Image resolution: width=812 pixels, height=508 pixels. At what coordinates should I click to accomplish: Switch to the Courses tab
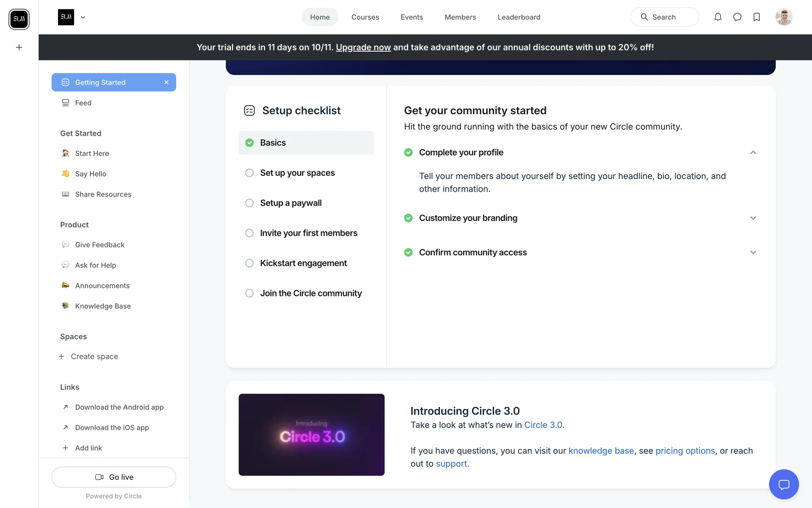point(365,17)
